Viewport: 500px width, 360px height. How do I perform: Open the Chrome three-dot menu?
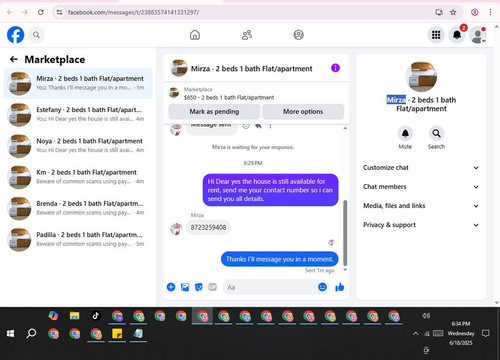pos(490,12)
